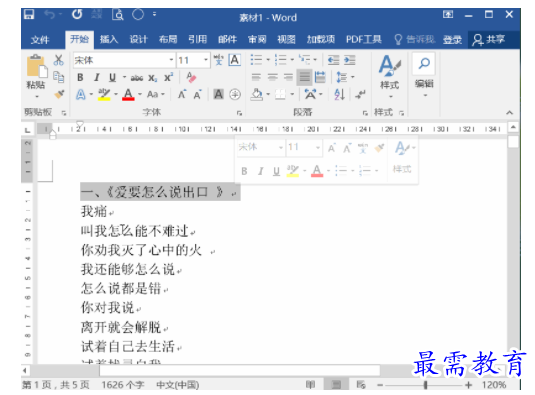Open the 文件 tab

point(40,40)
